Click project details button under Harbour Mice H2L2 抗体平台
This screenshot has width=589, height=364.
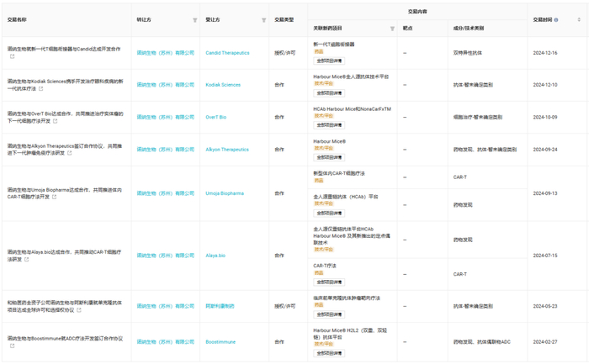pyautogui.click(x=329, y=354)
